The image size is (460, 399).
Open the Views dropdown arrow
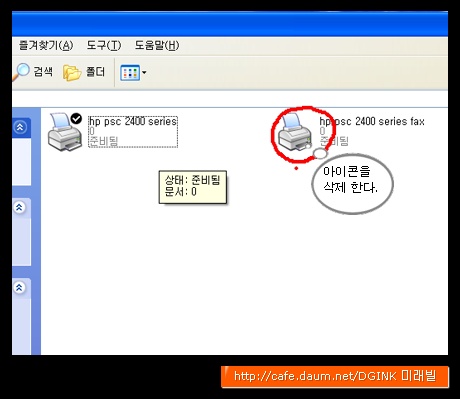point(144,72)
